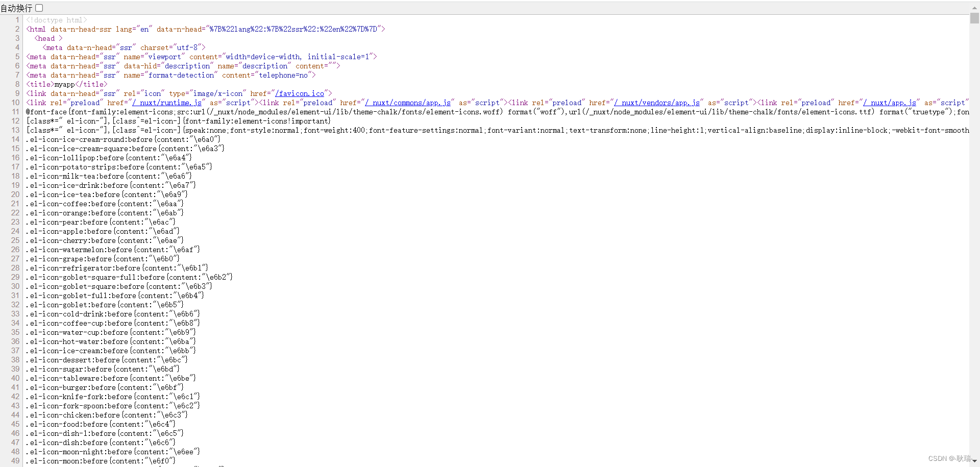Image resolution: width=980 pixels, height=467 pixels.
Task: Click the el-icon-ice-cream-round rule
Action: (x=123, y=139)
